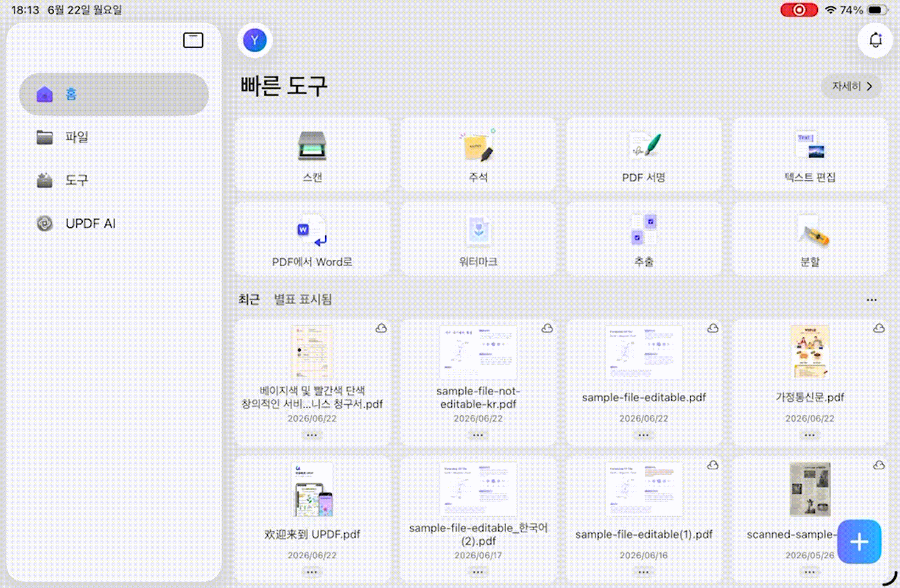
Task: Open the sample-file-not-editable-kr.pdf thumbnail
Action: (x=478, y=352)
